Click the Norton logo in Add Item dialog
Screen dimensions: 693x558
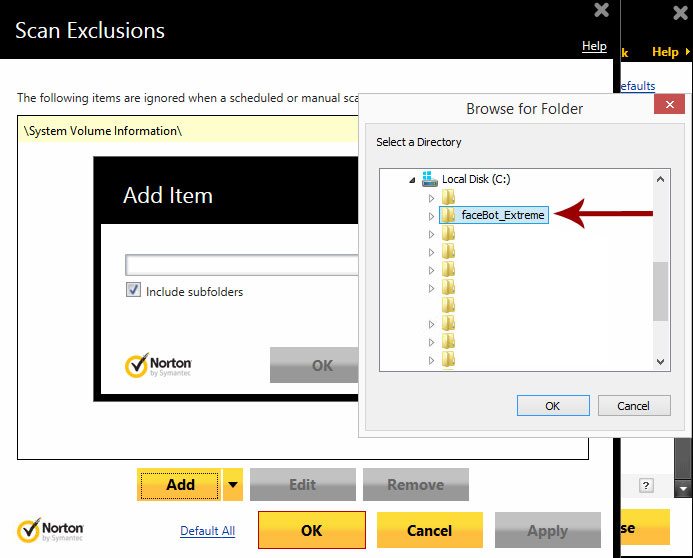coord(158,365)
